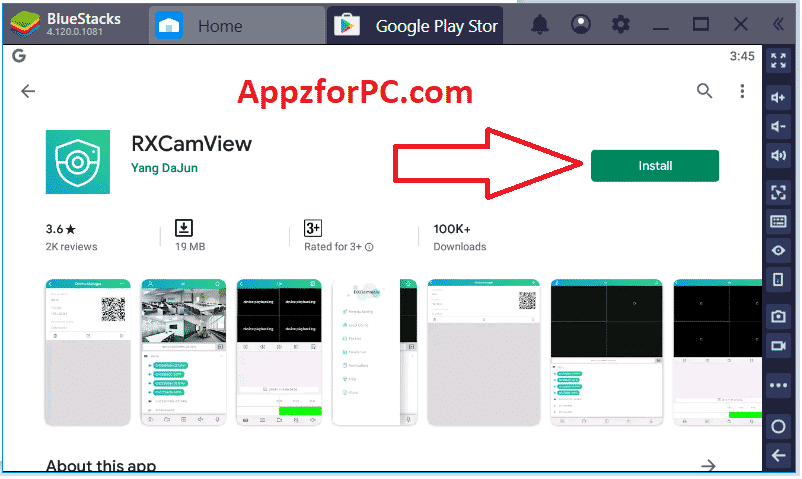Rotate the screen using the phone icon
The width and height of the screenshot is (802, 479).
778,280
